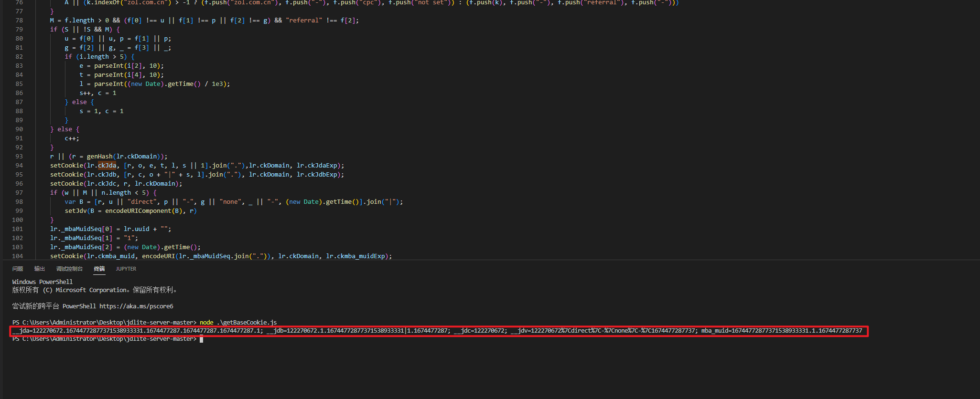Click the 's = 1, c = 1' code line

point(102,111)
